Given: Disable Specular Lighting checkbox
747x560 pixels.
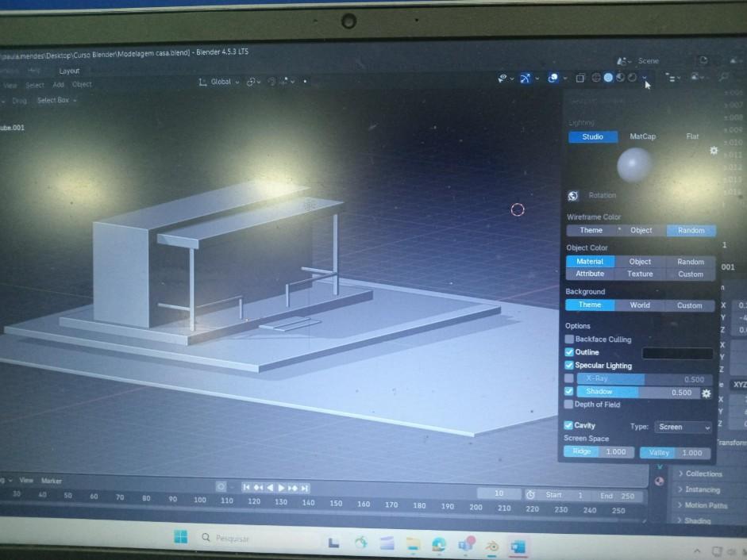Looking at the screenshot, I should coord(569,365).
